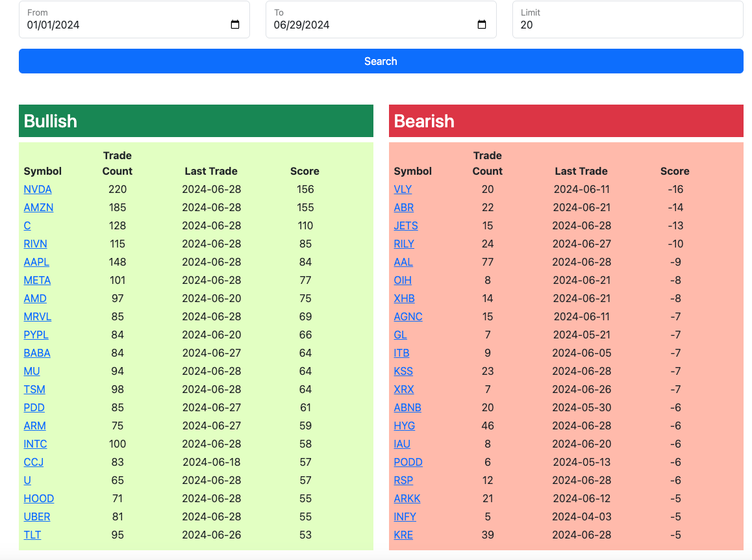Click the Bearish table Last Trade header

(581, 172)
